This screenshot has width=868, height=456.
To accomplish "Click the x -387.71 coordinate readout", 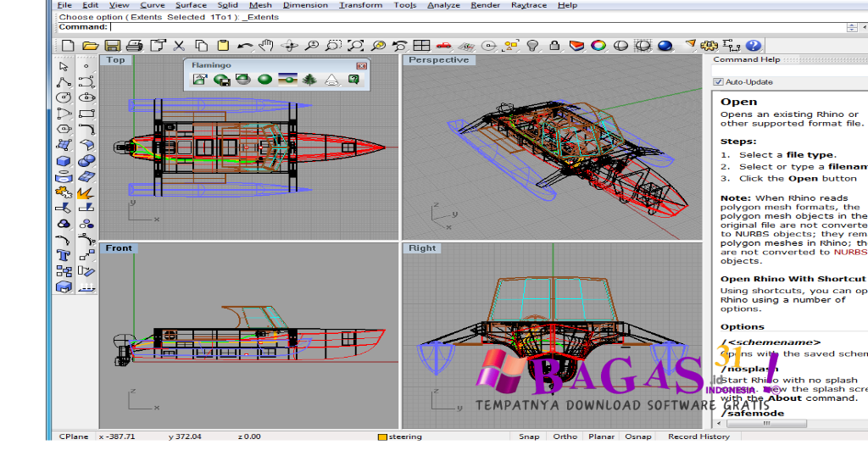I will click(117, 437).
